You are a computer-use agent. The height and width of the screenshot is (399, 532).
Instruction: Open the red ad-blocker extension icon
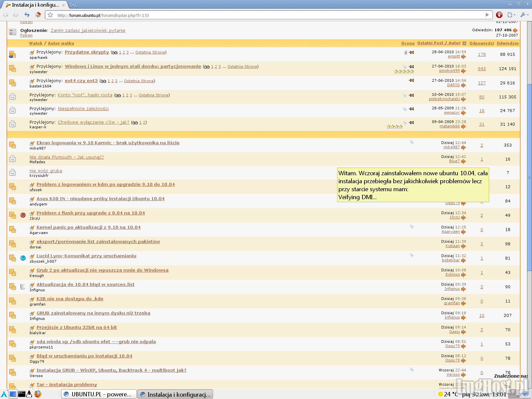click(x=499, y=15)
